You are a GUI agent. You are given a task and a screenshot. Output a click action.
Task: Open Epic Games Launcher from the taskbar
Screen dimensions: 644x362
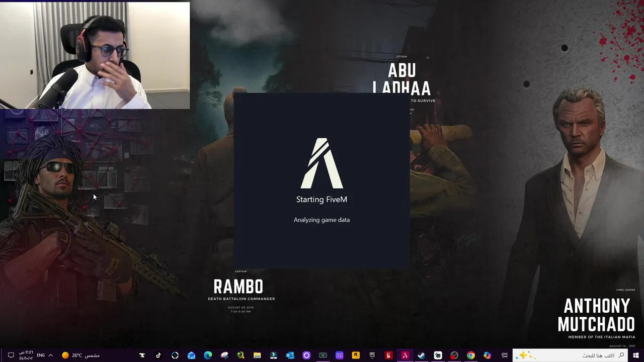coord(372,355)
